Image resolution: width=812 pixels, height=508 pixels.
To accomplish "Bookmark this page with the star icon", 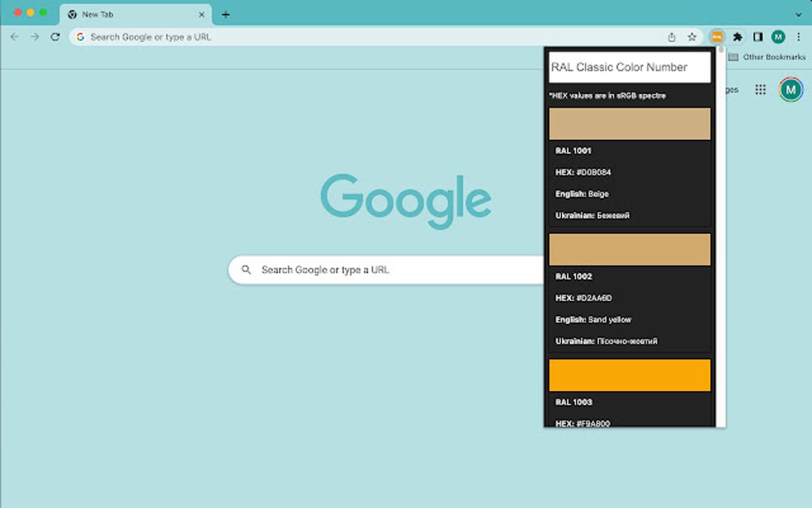I will (692, 37).
